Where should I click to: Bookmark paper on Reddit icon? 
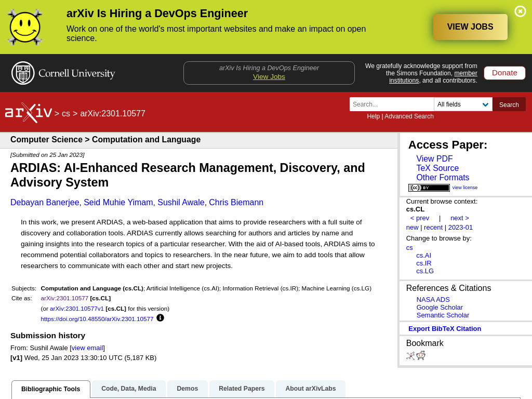(421, 356)
